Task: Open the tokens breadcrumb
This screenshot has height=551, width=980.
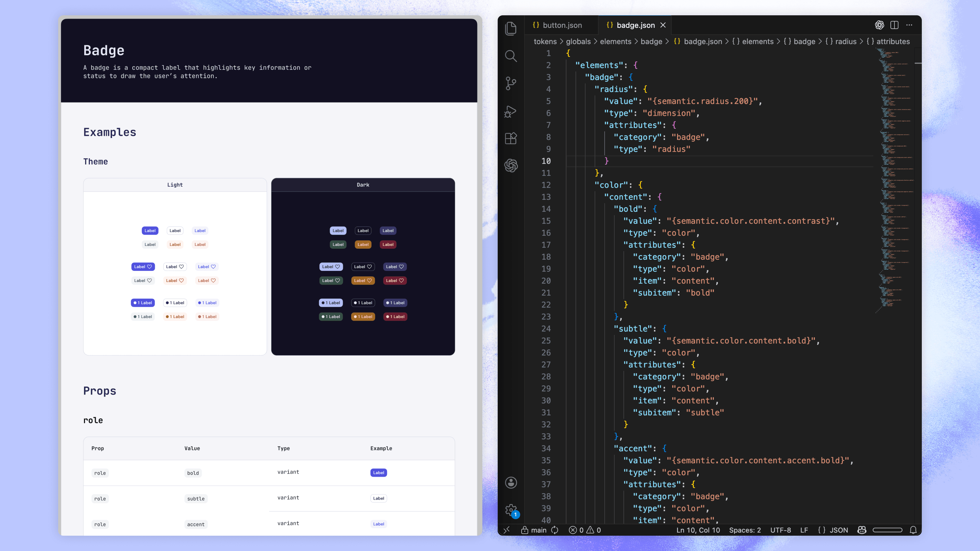Action: pos(545,41)
